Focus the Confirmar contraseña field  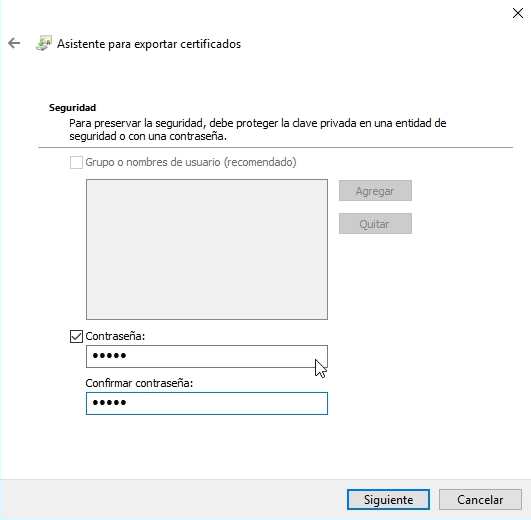(x=207, y=403)
